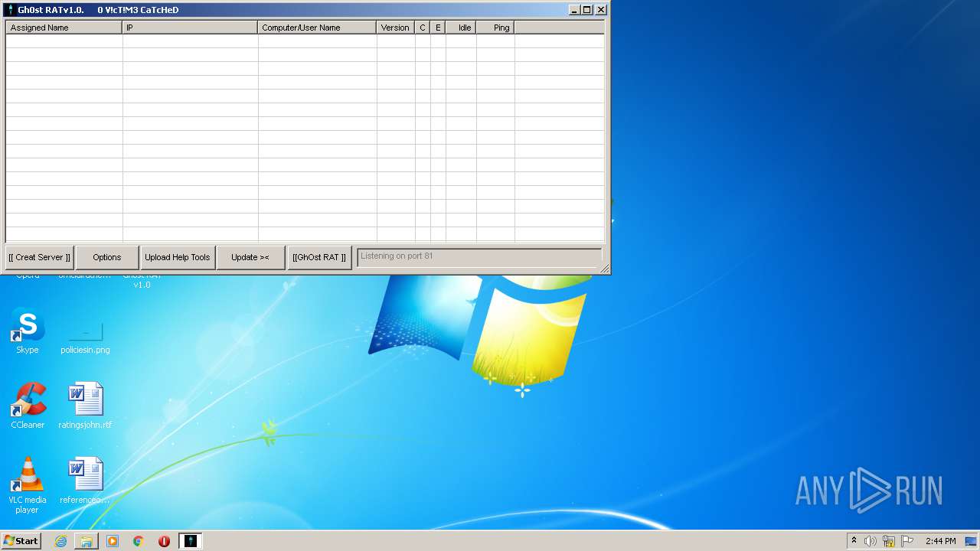980x551 pixels.
Task: Show hidden tray icons arrow
Action: tap(854, 540)
